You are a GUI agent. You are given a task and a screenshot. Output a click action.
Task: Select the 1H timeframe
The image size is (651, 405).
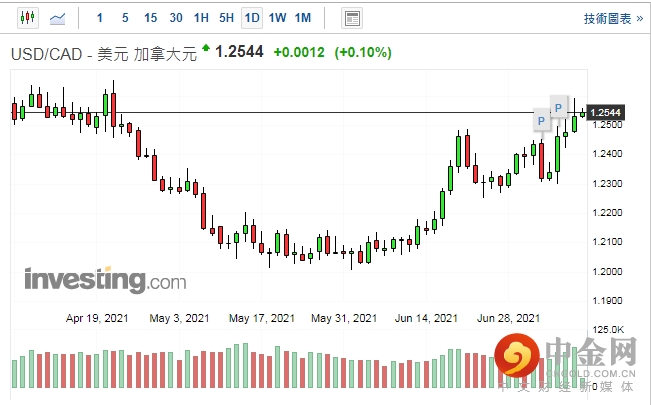click(x=201, y=18)
